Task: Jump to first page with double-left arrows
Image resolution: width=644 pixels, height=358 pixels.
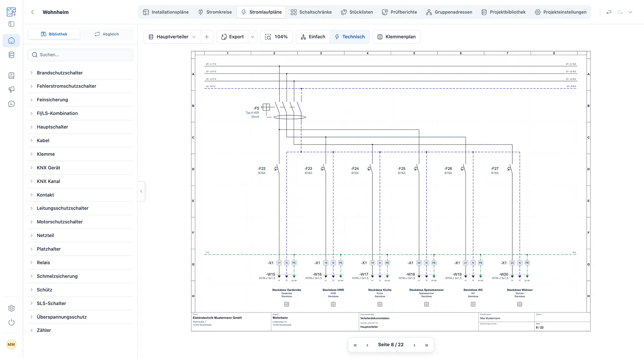Action: click(355, 345)
